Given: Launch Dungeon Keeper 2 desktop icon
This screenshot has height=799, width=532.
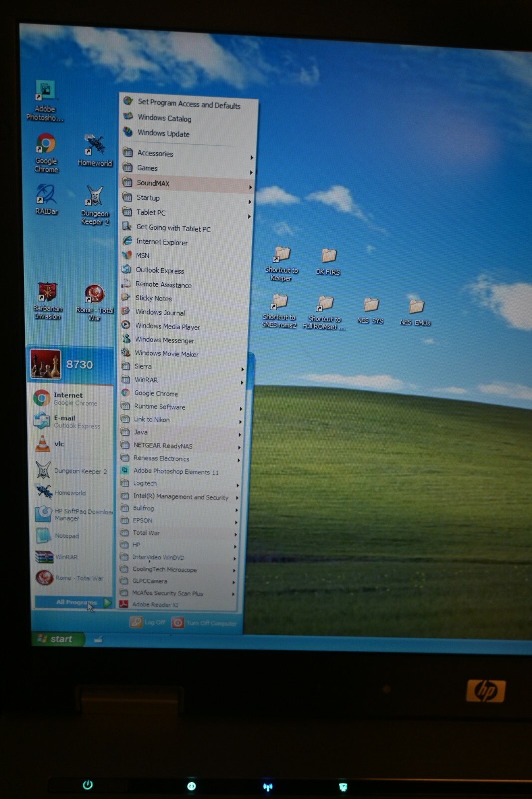Looking at the screenshot, I should click(x=95, y=205).
